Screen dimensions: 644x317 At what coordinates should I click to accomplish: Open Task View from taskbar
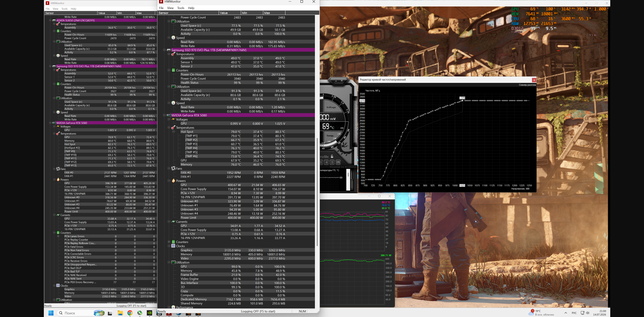(x=110, y=313)
